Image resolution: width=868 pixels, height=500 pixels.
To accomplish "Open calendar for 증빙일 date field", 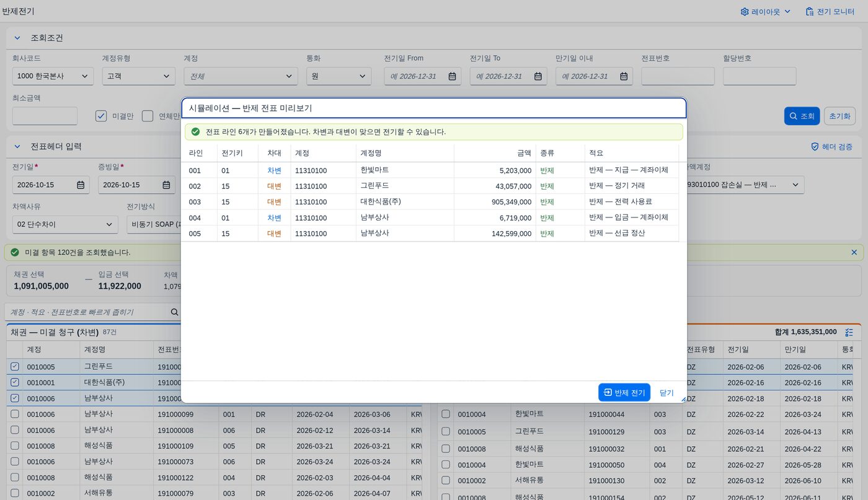I will [x=166, y=185].
